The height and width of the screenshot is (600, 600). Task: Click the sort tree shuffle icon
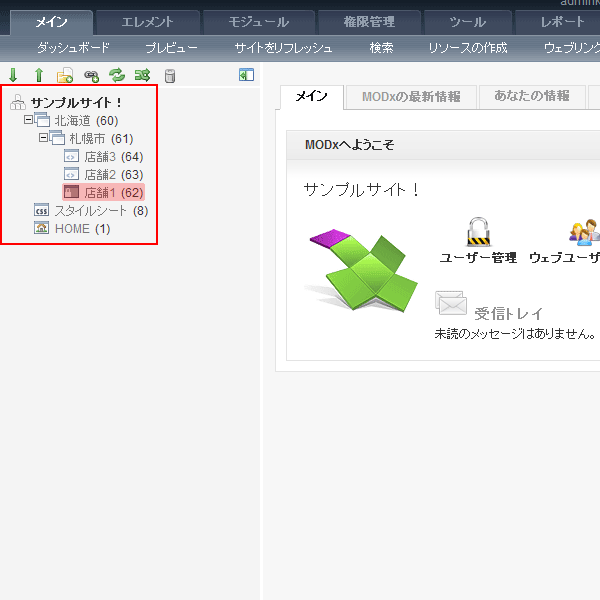[x=143, y=75]
